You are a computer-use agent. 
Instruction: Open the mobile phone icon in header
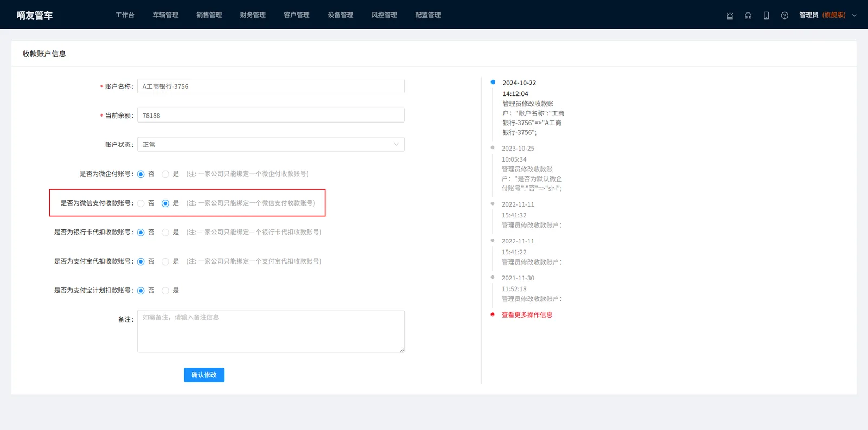pyautogui.click(x=766, y=15)
